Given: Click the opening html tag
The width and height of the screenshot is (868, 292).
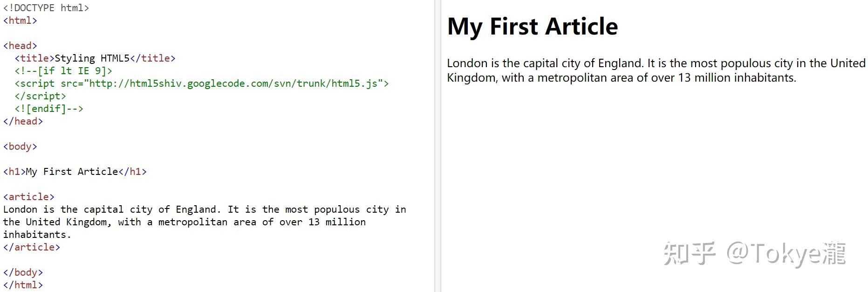Looking at the screenshot, I should point(20,21).
